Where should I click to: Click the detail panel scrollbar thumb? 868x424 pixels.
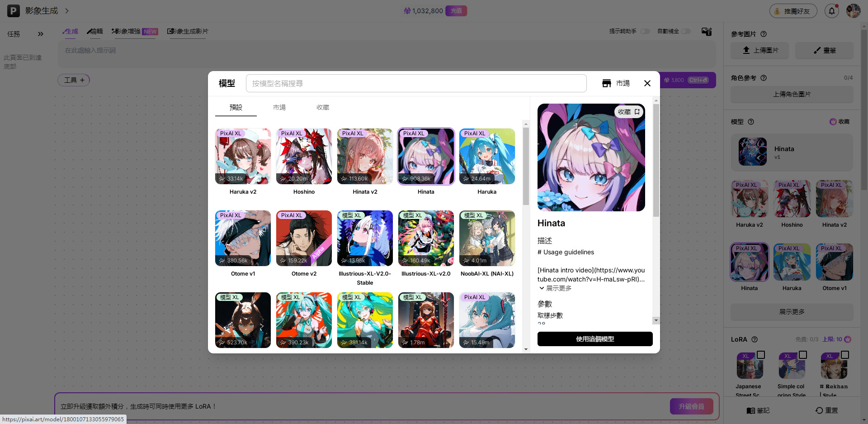(x=656, y=161)
